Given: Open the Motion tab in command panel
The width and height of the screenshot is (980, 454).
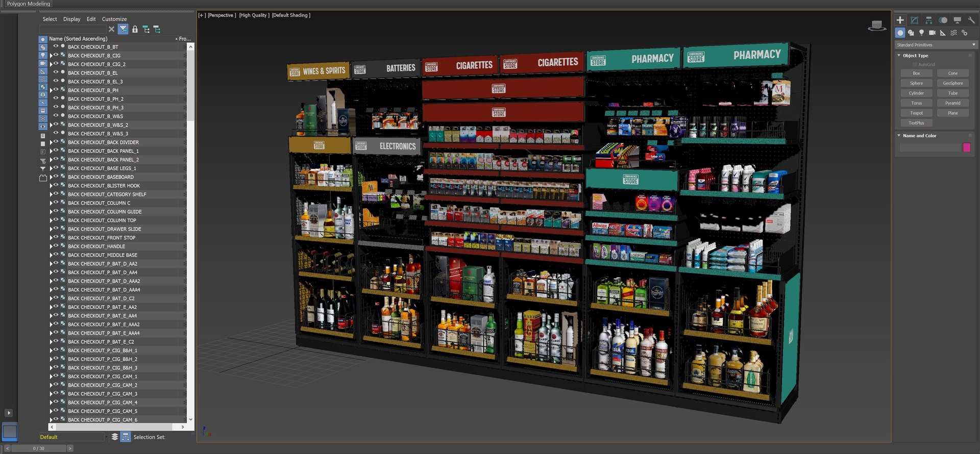Looking at the screenshot, I should click(943, 20).
